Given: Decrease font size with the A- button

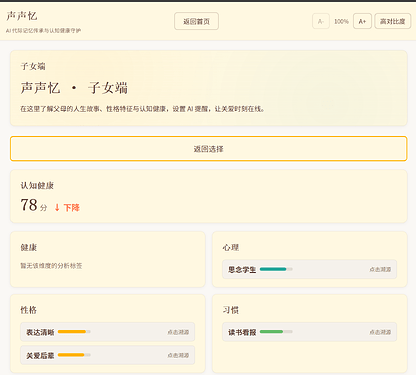Looking at the screenshot, I should click(x=321, y=21).
